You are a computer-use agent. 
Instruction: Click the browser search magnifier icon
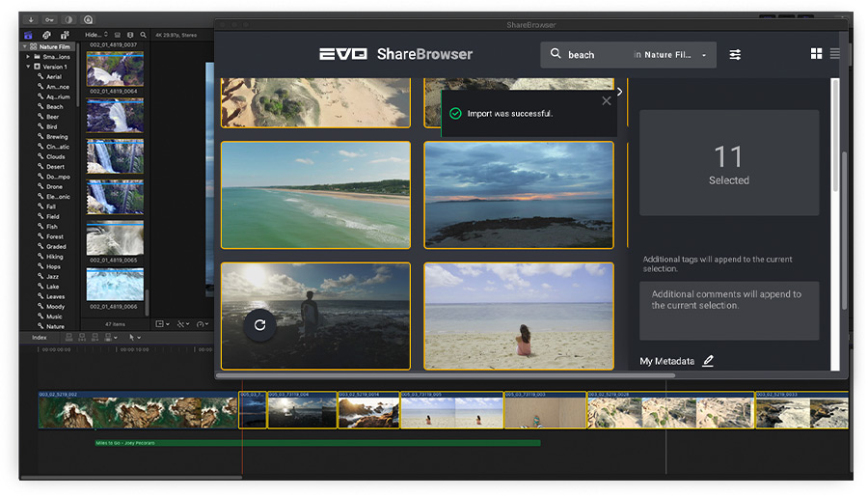coord(144,35)
